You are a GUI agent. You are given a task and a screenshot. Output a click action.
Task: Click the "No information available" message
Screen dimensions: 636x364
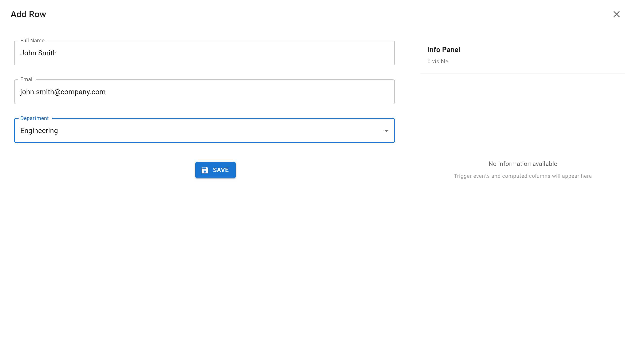522,164
